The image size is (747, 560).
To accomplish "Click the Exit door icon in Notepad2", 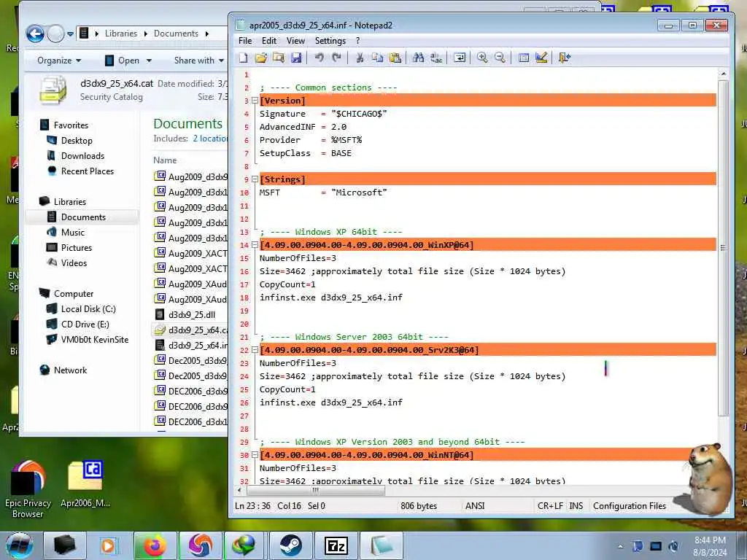I will click(564, 58).
